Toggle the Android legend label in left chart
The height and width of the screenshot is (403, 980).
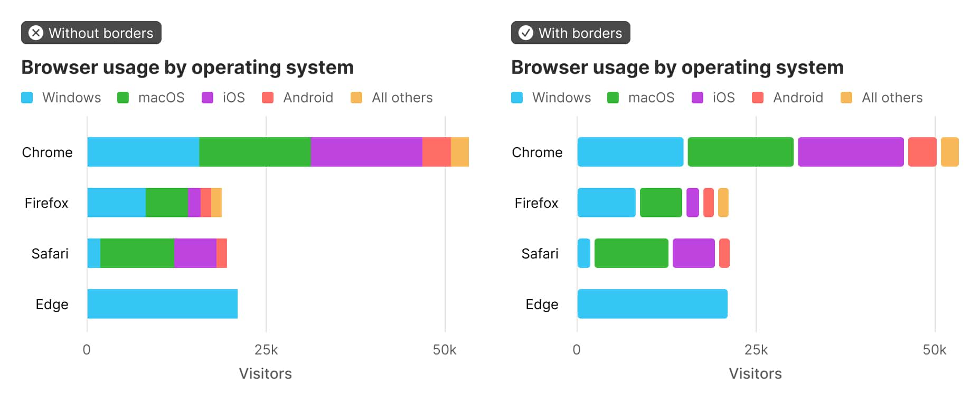point(308,98)
